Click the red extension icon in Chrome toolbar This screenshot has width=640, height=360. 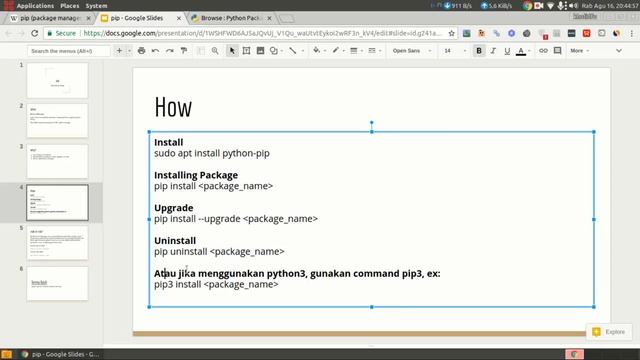(x=587, y=33)
